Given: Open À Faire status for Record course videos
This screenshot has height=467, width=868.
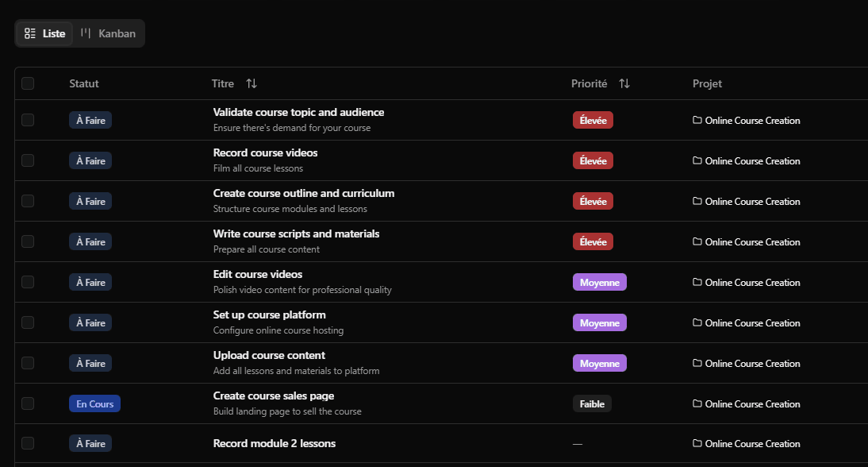Looking at the screenshot, I should point(90,161).
